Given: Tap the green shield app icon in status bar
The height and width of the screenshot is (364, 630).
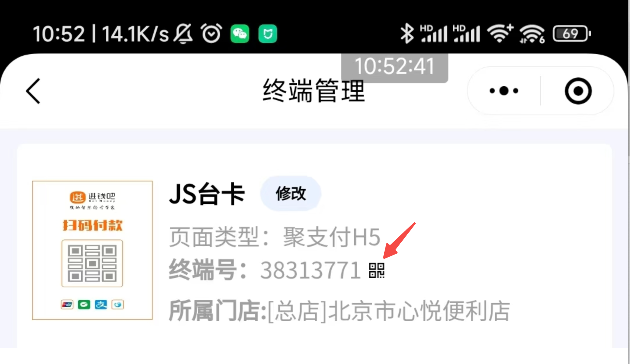Looking at the screenshot, I should pos(268,34).
